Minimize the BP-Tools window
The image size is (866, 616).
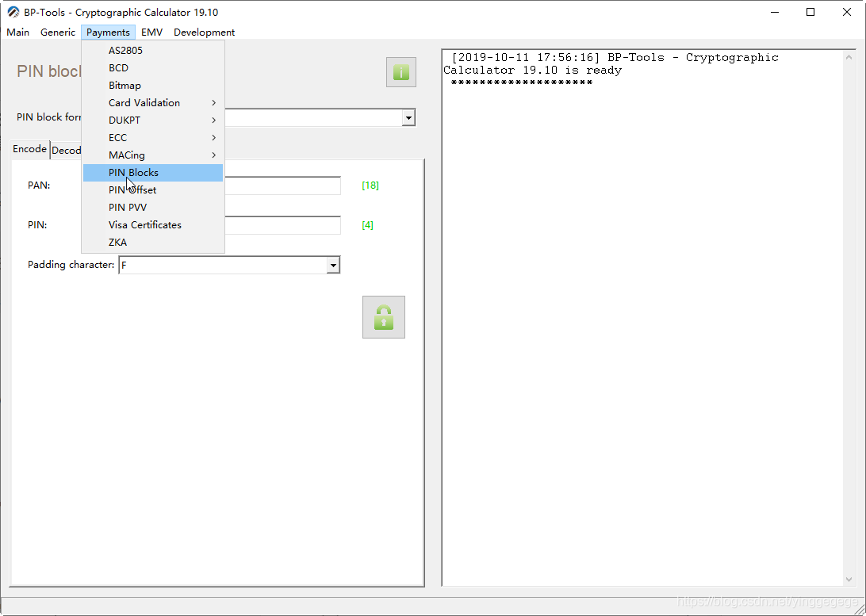pyautogui.click(x=775, y=12)
